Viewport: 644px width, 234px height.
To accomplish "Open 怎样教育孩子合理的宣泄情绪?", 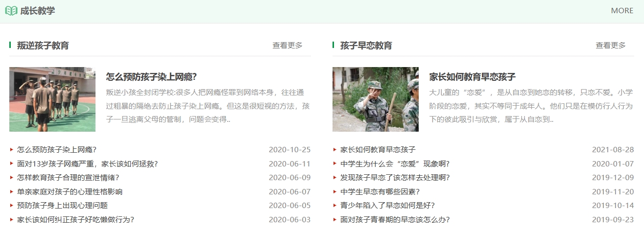I will [68, 178].
